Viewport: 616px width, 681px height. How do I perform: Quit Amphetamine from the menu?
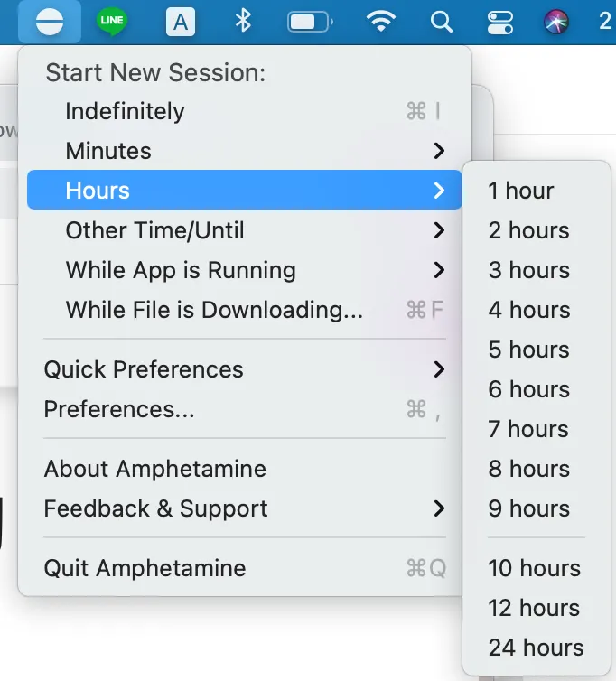click(x=145, y=568)
